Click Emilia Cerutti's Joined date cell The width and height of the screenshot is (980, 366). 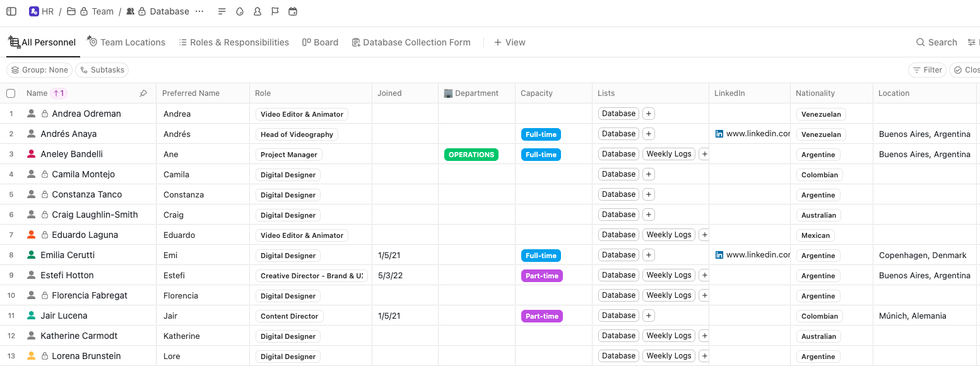404,255
